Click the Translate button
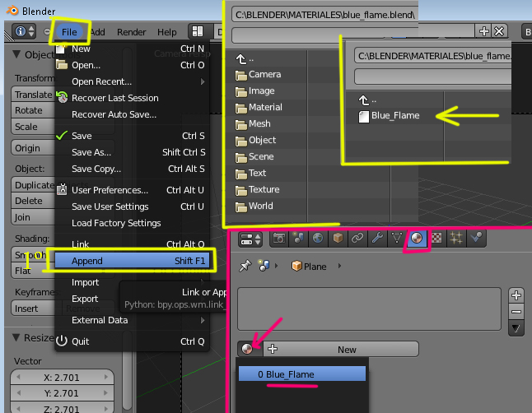Screen dimensions: 532x413 coord(33,95)
